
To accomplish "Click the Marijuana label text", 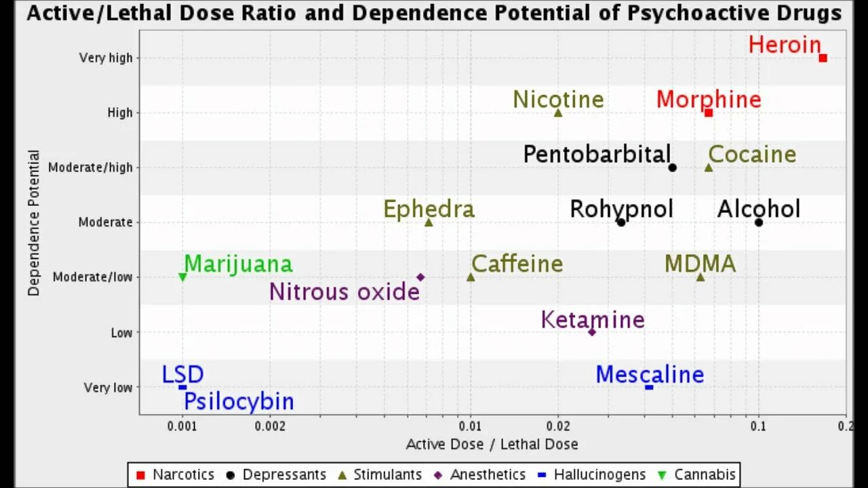I will [238, 264].
